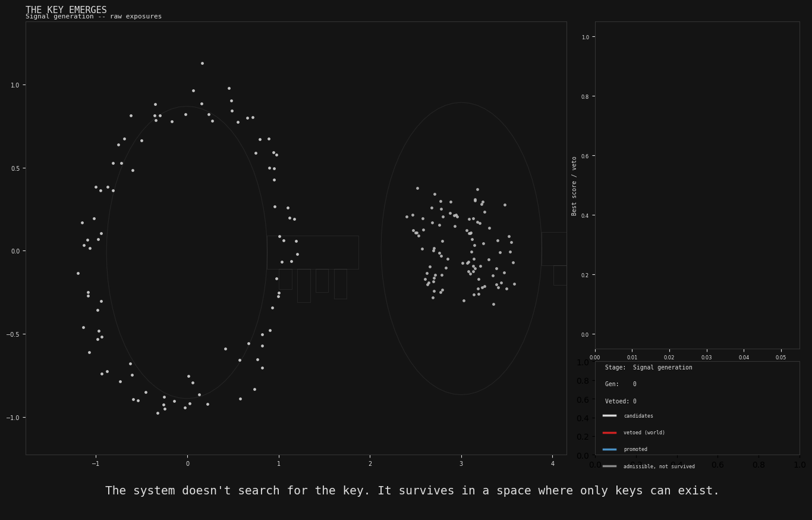Click the 'Stage: Signal generation' status text
This screenshot has width=812, height=520.
(649, 368)
